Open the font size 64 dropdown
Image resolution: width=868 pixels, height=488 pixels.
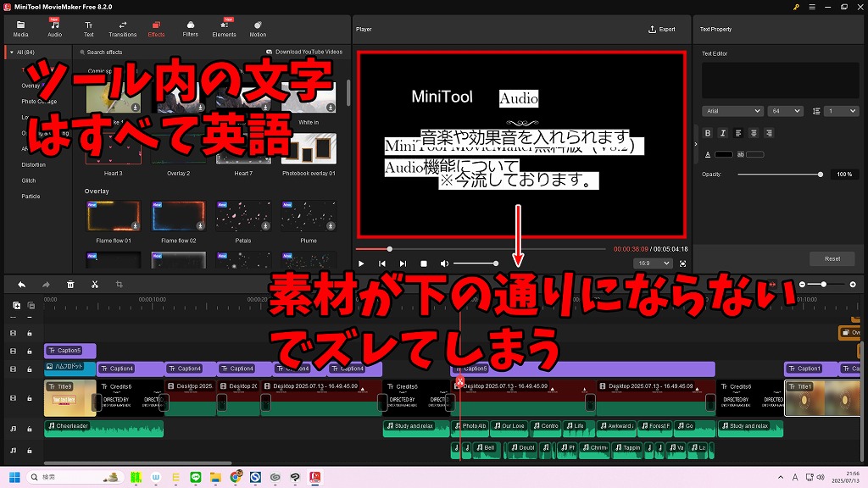pyautogui.click(x=785, y=111)
